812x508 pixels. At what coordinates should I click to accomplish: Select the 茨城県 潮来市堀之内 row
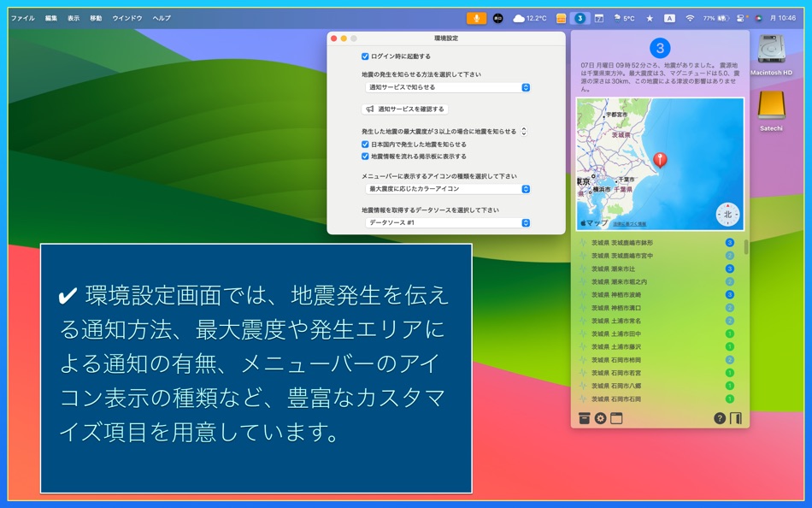point(656,281)
